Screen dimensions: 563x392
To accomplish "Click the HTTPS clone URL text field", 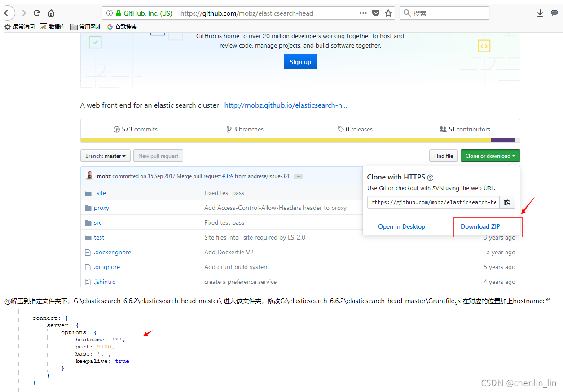I will click(x=433, y=202).
